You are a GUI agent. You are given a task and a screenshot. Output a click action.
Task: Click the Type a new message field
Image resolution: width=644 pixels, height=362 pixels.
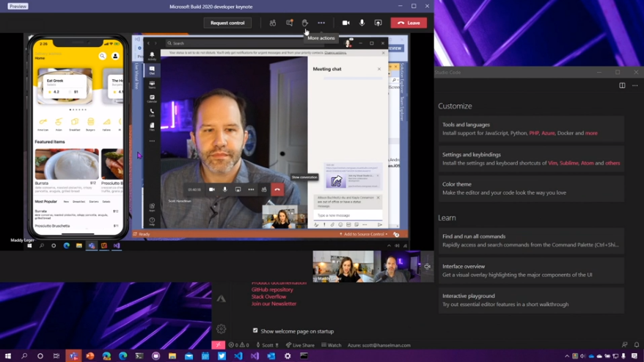[348, 215]
